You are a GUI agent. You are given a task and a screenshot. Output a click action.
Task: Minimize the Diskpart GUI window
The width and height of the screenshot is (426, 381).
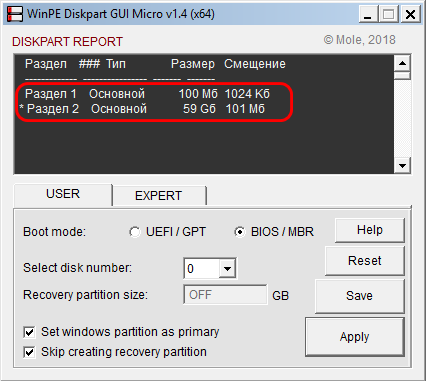pos(368,14)
